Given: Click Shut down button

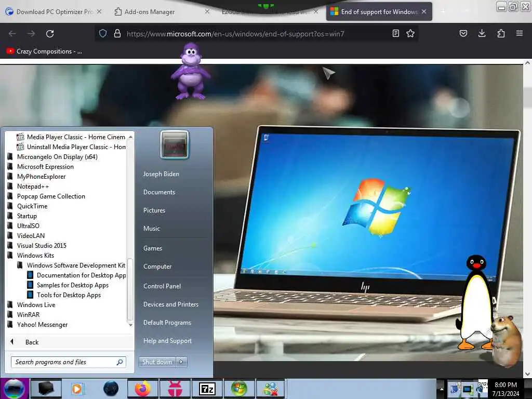Looking at the screenshot, I should pos(157,362).
